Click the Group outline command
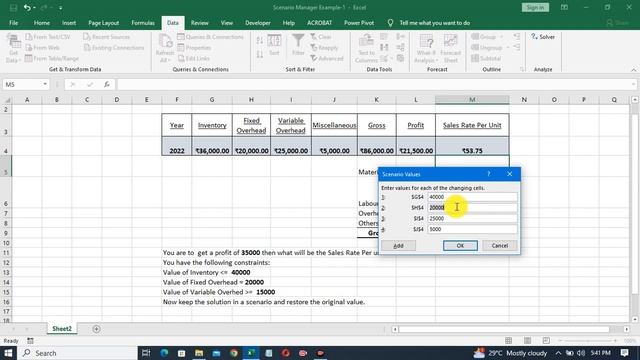This screenshot has height=360, width=640. point(487,37)
